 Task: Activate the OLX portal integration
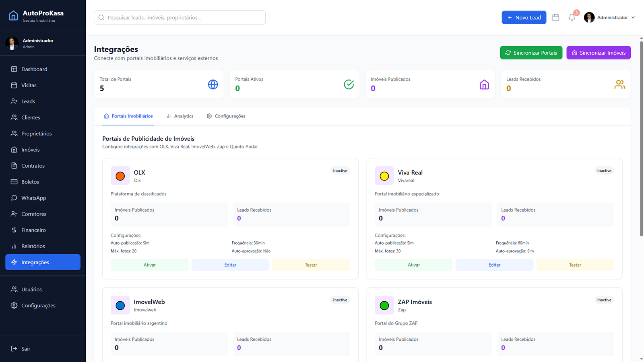pos(149,265)
